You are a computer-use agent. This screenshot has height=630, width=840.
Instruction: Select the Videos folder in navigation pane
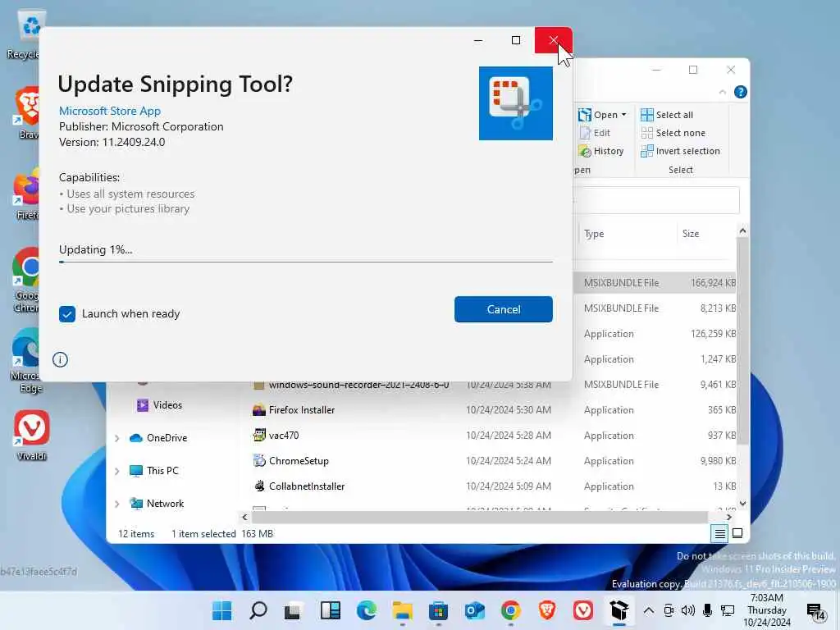(x=160, y=405)
